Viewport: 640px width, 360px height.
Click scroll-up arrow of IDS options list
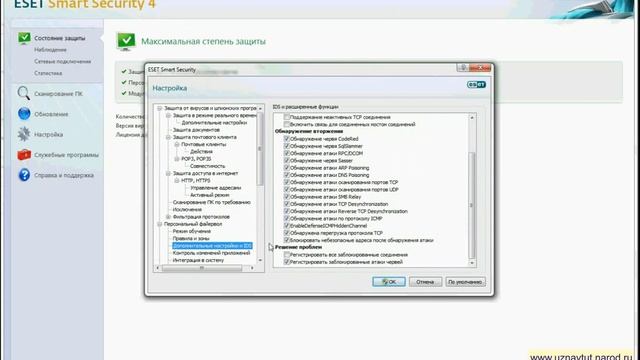[x=472, y=118]
